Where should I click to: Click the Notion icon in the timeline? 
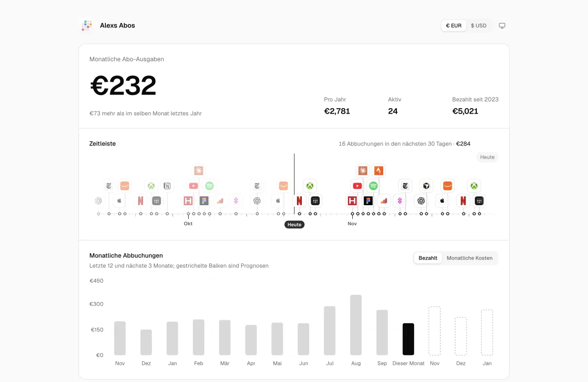point(167,186)
